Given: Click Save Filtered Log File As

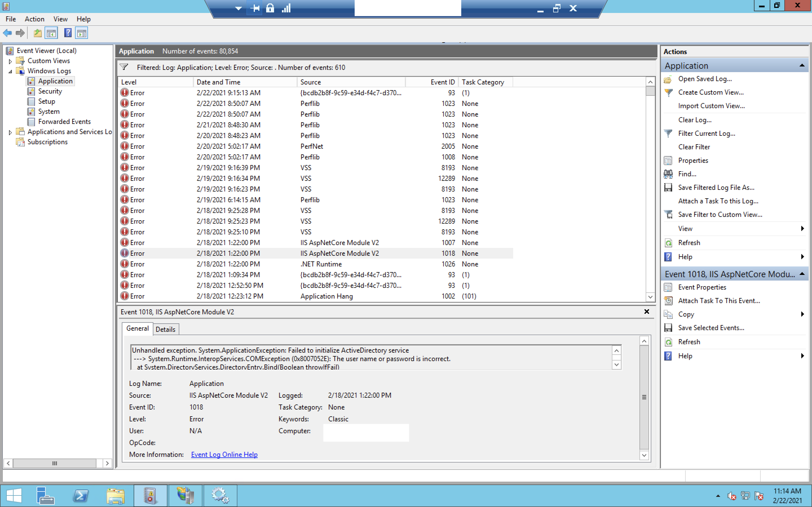Looking at the screenshot, I should tap(716, 187).
